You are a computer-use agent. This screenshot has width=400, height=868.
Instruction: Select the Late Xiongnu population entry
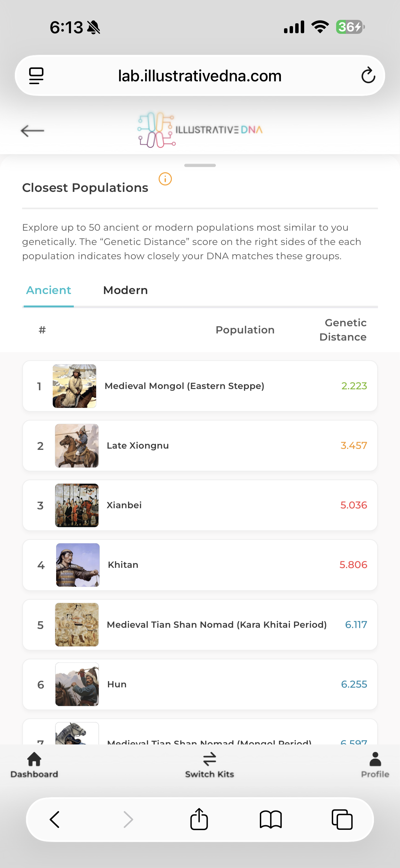(x=200, y=446)
